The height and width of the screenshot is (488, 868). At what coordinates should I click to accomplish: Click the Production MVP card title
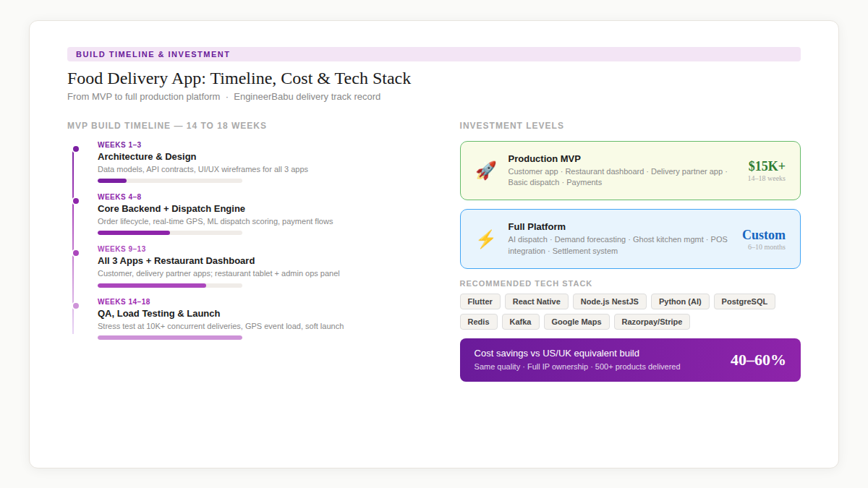point(544,159)
